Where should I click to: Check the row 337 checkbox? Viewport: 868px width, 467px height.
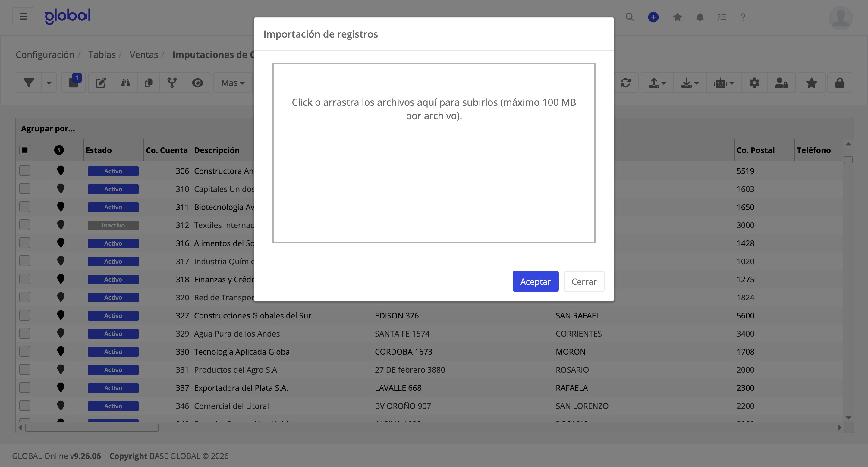[x=25, y=387]
